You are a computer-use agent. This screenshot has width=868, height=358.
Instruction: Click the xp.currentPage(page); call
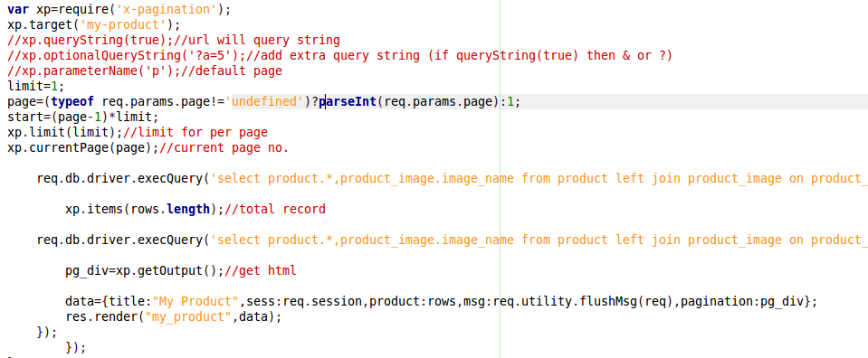pos(83,147)
